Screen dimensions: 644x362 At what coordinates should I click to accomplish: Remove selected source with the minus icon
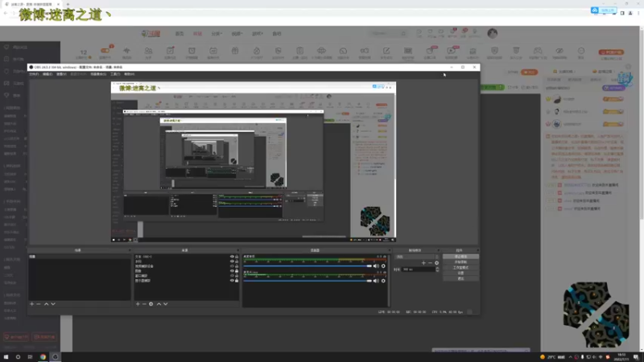(144, 304)
